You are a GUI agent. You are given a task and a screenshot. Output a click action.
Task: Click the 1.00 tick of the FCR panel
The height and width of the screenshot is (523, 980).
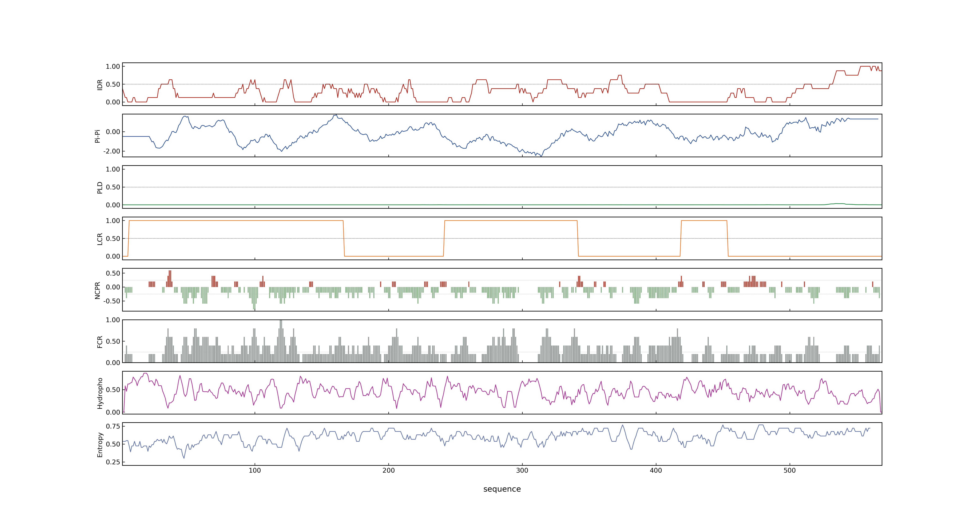113,320
